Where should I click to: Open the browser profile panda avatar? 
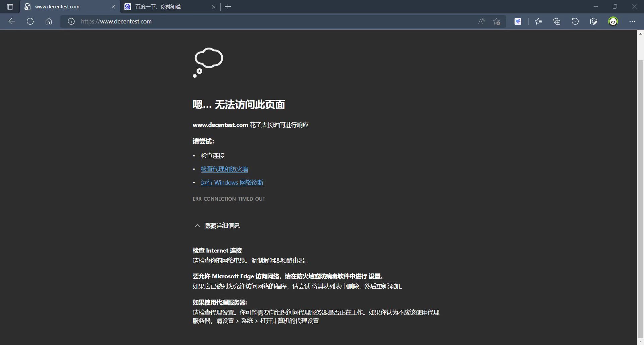(613, 21)
